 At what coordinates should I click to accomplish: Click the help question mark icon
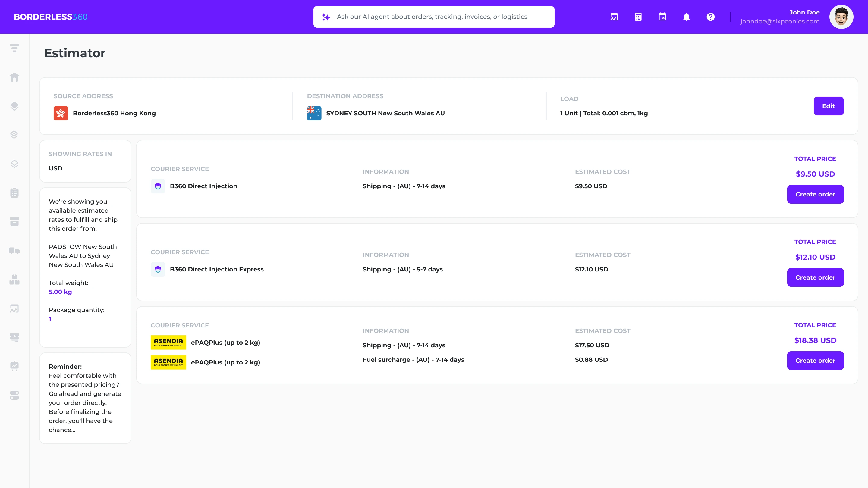click(x=710, y=17)
